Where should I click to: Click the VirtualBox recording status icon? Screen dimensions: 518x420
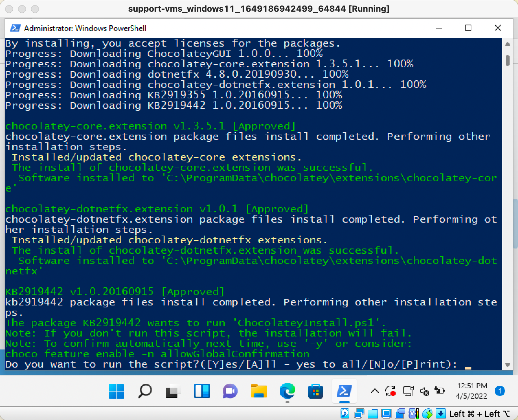point(400,414)
